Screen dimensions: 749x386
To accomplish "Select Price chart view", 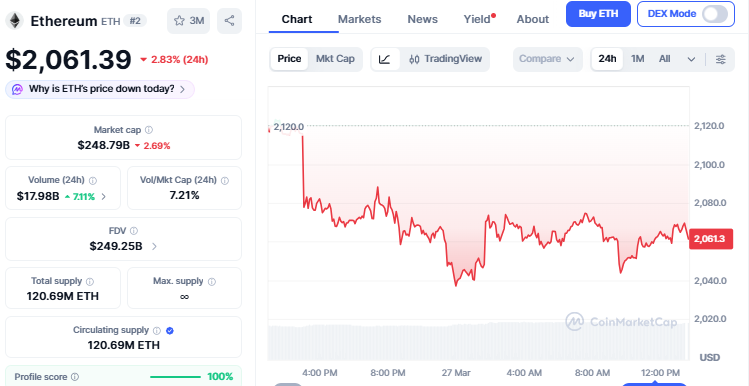I will tap(289, 59).
